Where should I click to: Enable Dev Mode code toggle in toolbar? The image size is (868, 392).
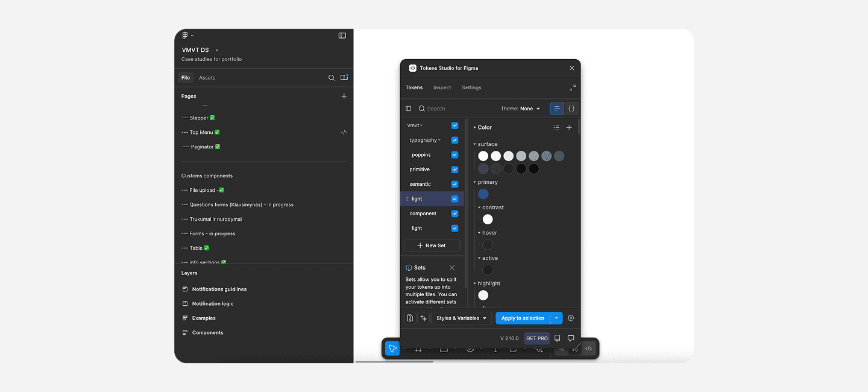point(588,349)
